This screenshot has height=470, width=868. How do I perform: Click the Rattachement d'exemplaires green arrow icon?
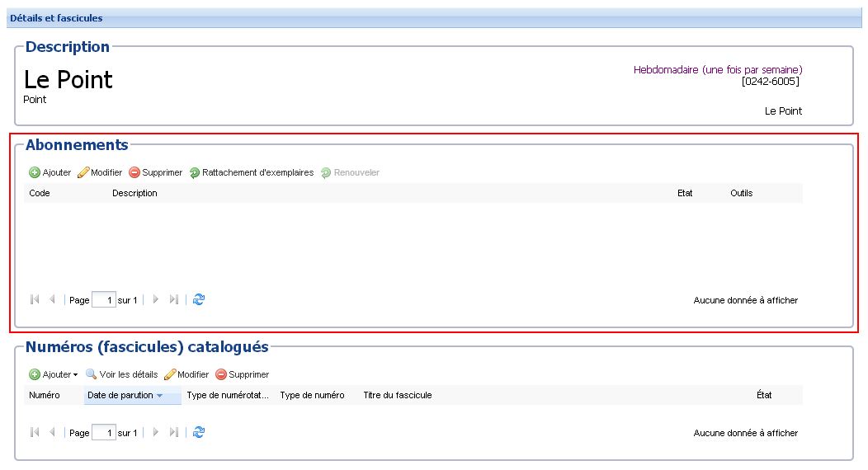tap(194, 173)
